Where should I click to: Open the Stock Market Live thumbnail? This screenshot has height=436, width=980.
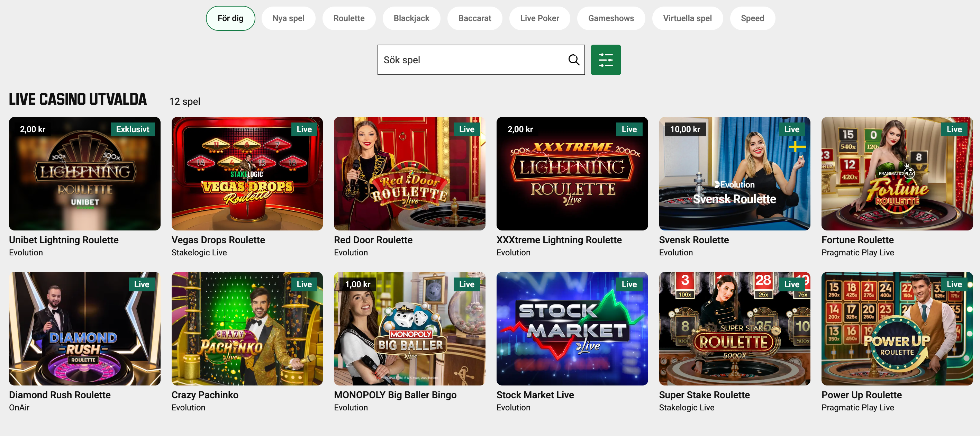point(572,328)
